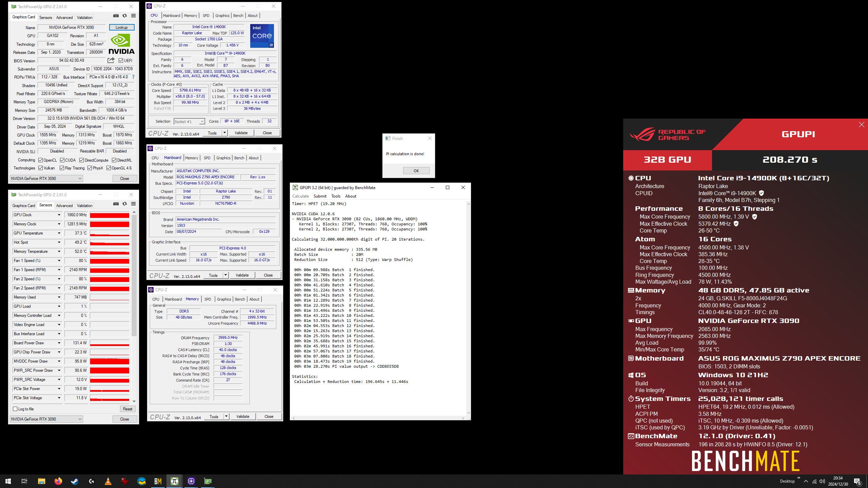868x488 pixels.
Task: Click Reset button in GPU-Z Sensors
Action: pyautogui.click(x=127, y=409)
